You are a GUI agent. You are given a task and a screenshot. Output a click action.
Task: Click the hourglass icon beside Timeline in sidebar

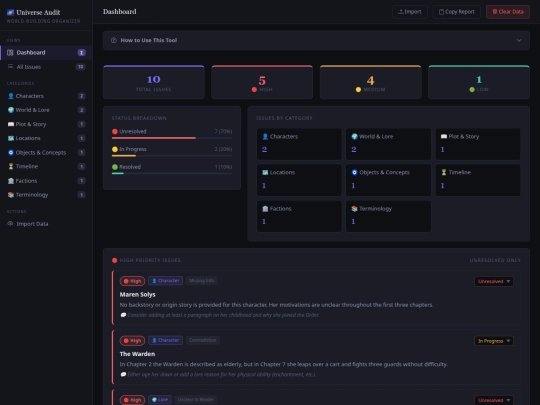click(x=11, y=167)
